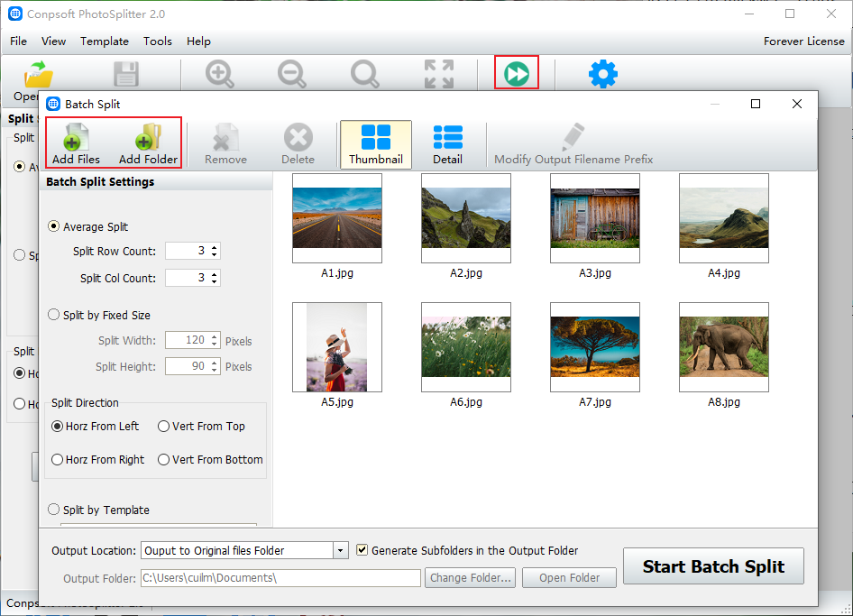This screenshot has width=853, height=616.
Task: Click the Open folder icon in main toolbar
Action: pyautogui.click(x=38, y=75)
